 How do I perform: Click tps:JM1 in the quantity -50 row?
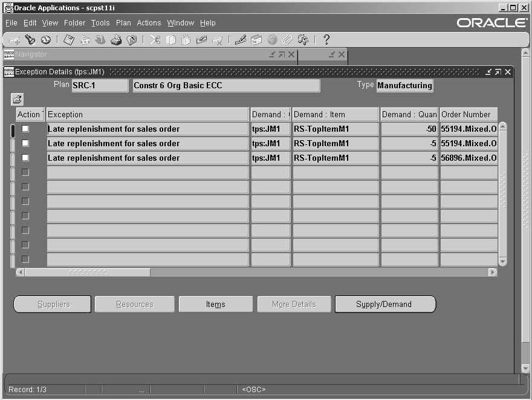point(270,129)
